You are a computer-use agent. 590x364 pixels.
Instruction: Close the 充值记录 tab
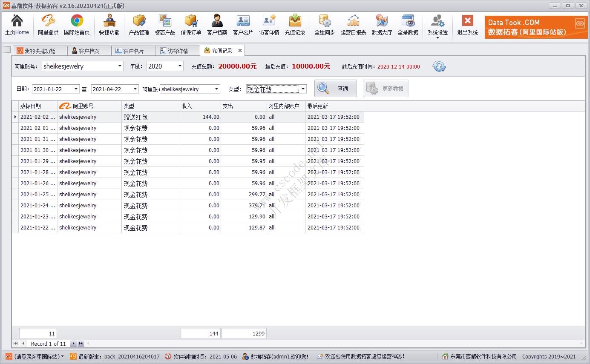(240, 51)
